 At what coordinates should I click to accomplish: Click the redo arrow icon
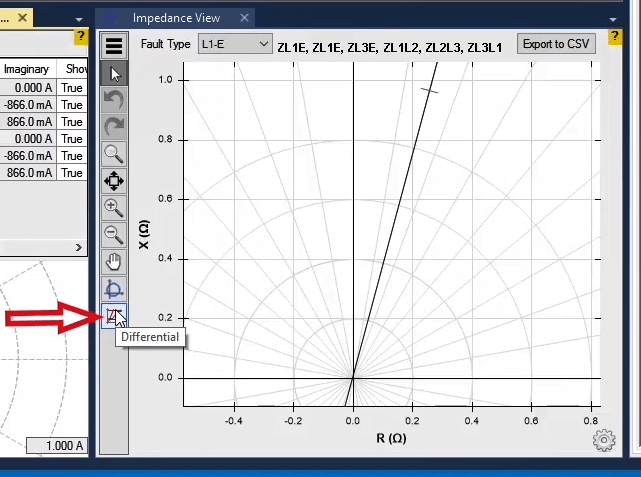(114, 127)
